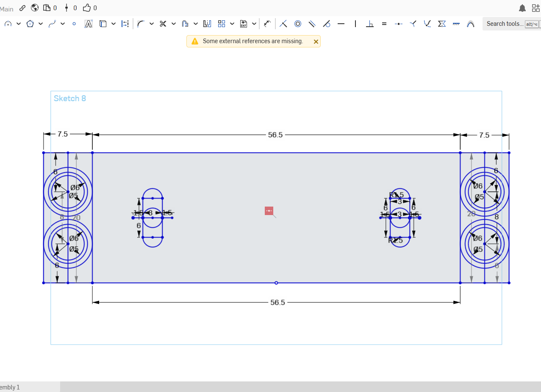Image resolution: width=541 pixels, height=392 pixels.
Task: Select the mirror tool
Action: (x=207, y=24)
